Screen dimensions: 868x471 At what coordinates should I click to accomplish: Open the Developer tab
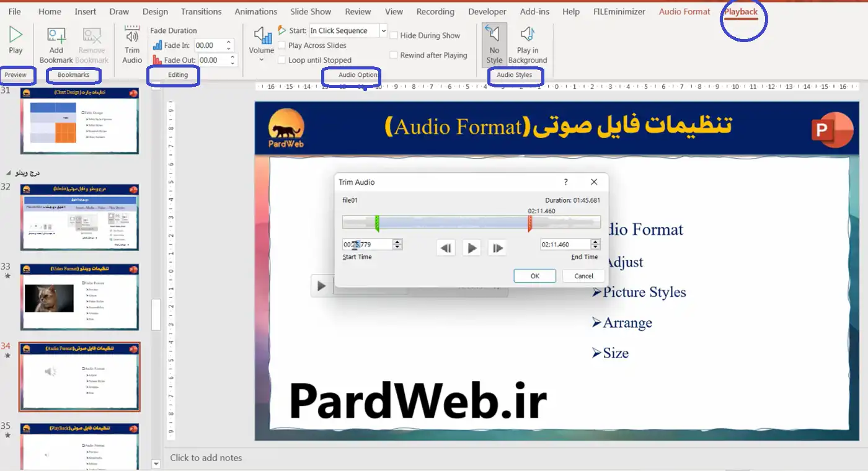click(x=487, y=12)
